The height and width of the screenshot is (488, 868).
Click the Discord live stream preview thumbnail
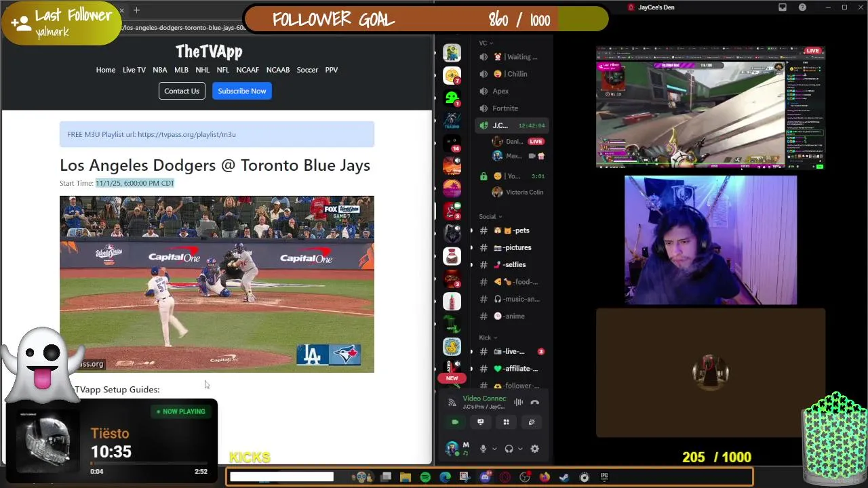710,108
